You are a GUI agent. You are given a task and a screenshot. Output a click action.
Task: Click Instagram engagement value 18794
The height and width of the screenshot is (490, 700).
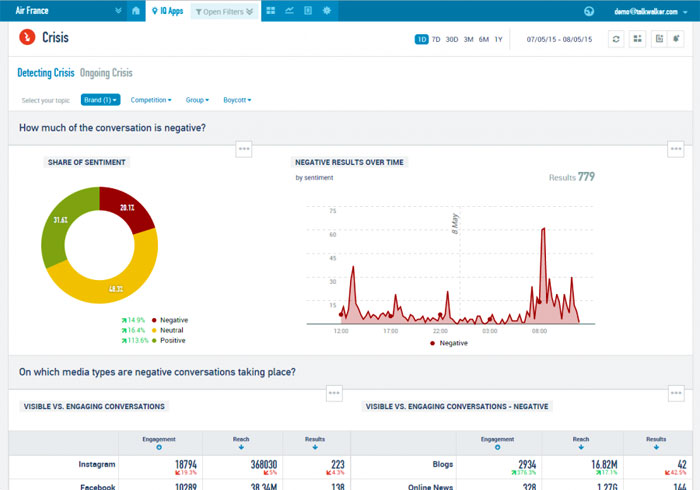click(x=186, y=465)
